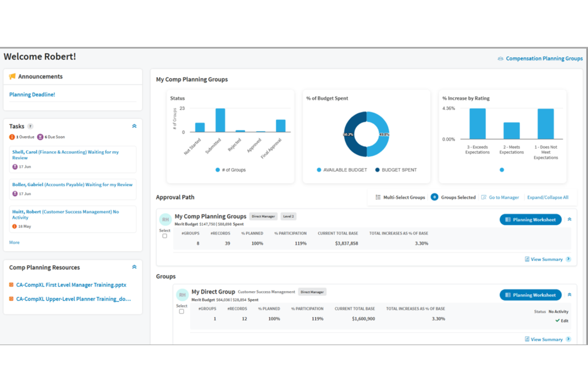The height and width of the screenshot is (392, 588).
Task: Collapse the Comp Planning Resources panel
Action: [134, 266]
